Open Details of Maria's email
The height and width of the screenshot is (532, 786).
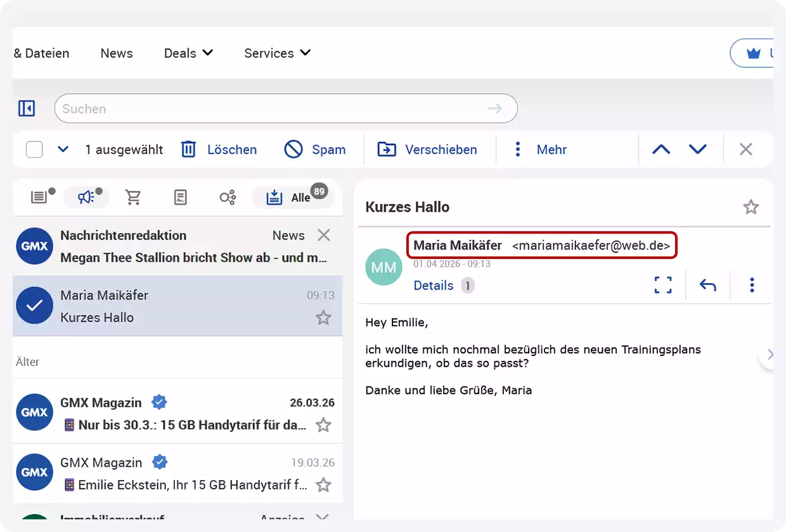click(x=434, y=286)
